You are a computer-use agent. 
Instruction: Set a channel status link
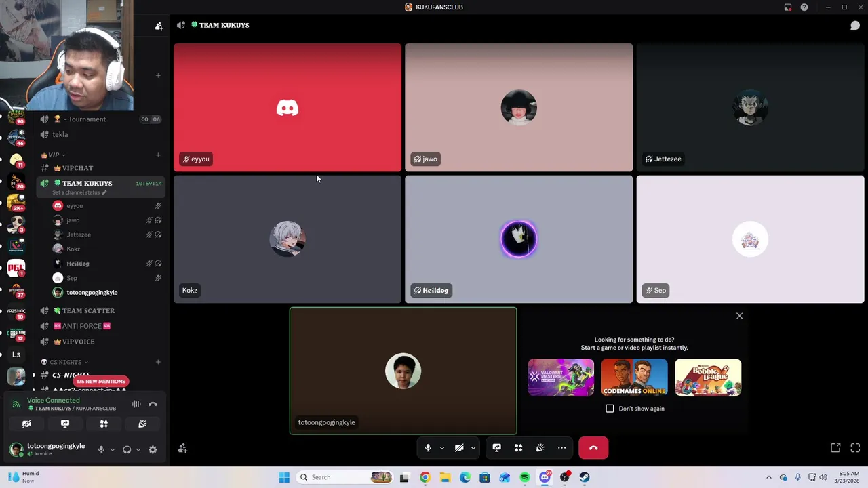click(79, 192)
